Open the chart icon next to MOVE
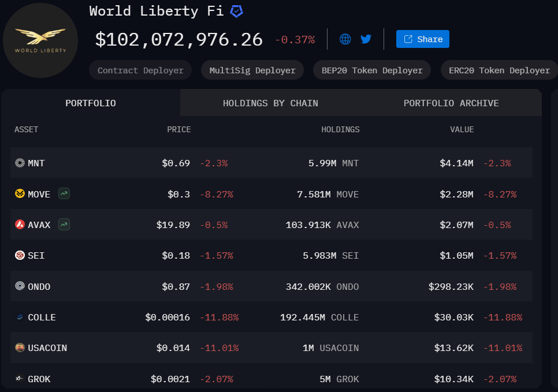The height and width of the screenshot is (392, 558). point(64,193)
